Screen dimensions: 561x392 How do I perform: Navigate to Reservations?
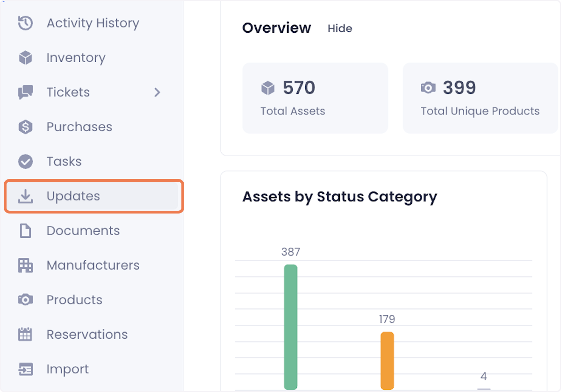87,335
